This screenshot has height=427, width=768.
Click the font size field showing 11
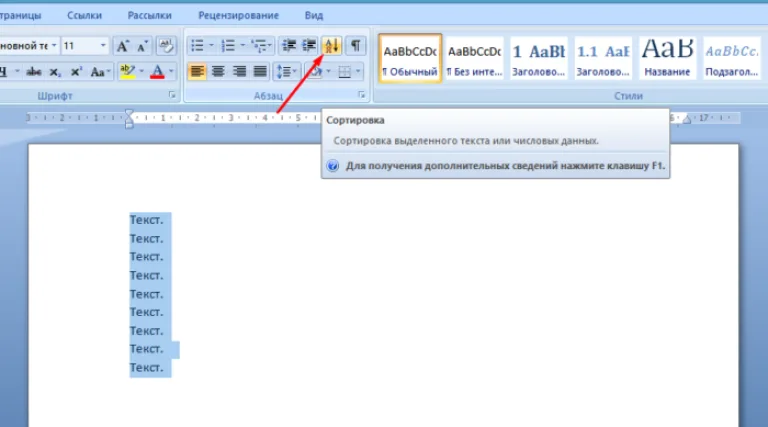79,46
